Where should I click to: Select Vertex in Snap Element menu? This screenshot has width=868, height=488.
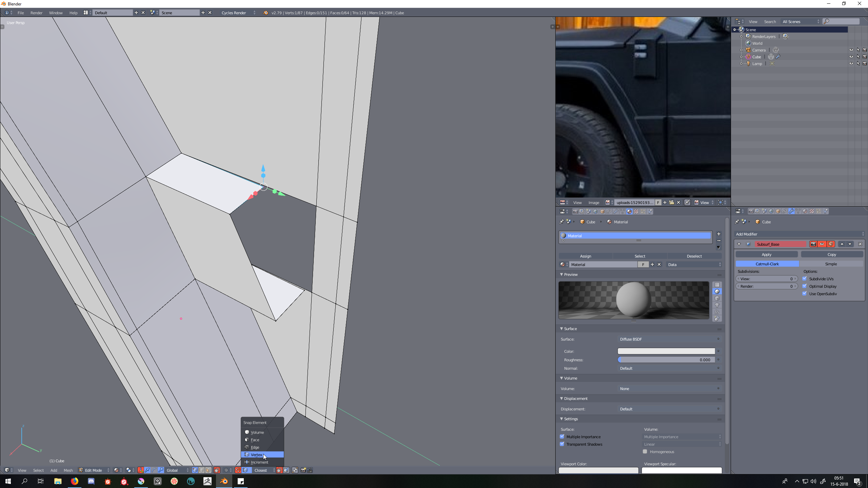tap(257, 455)
